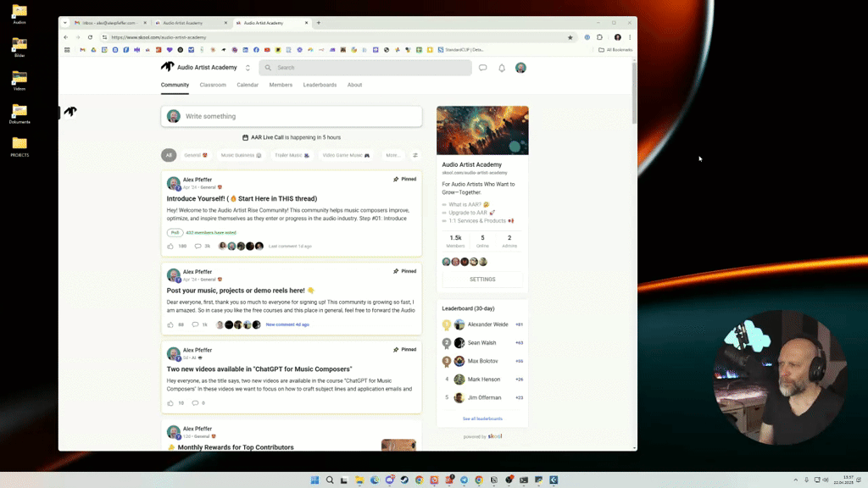This screenshot has width=868, height=488.
Task: Click the Poll badge on Introduce Yourself post
Action: click(x=175, y=232)
